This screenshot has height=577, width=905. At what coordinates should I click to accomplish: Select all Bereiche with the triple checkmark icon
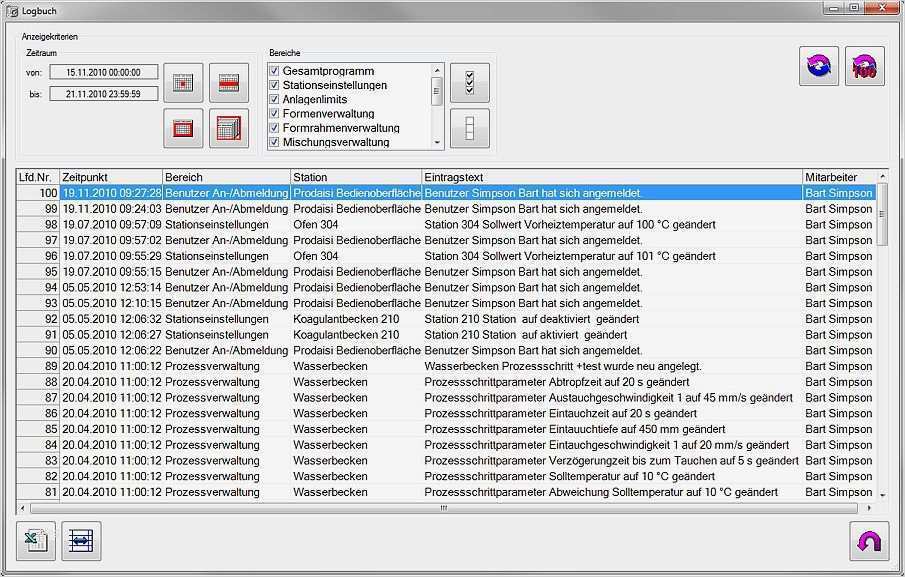pyautogui.click(x=469, y=83)
